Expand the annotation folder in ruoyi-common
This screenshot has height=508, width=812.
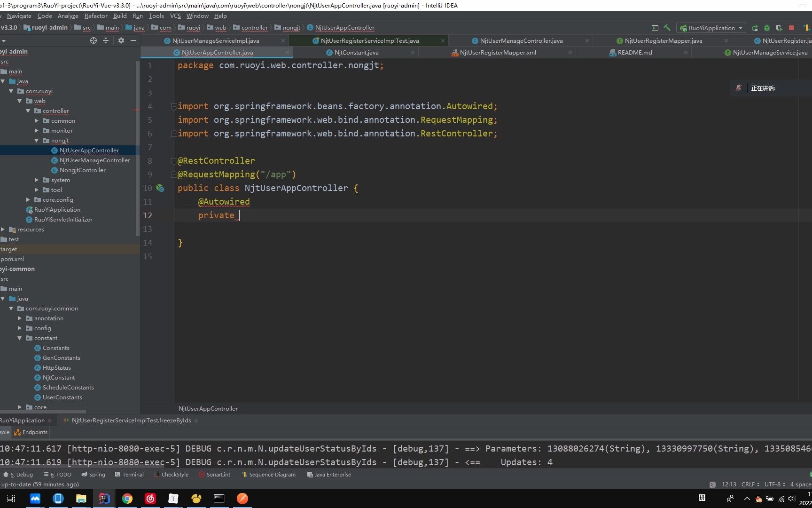(20, 318)
